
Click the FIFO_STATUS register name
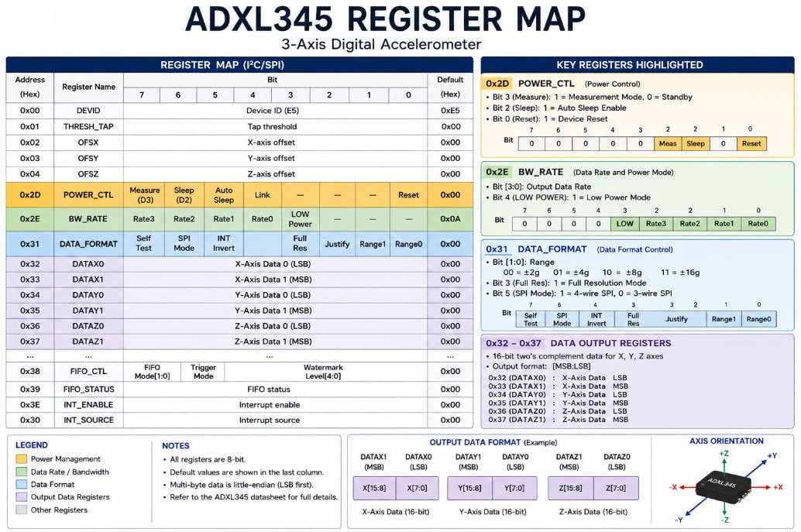coord(88,389)
